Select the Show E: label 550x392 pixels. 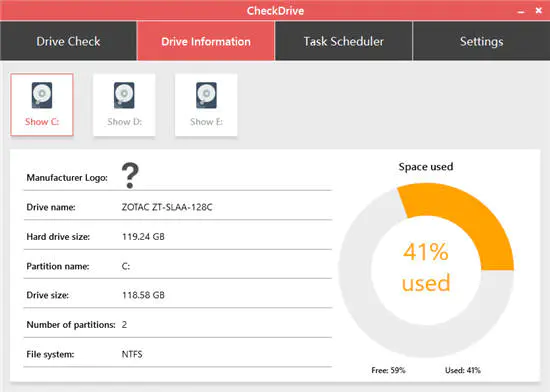[x=206, y=122]
